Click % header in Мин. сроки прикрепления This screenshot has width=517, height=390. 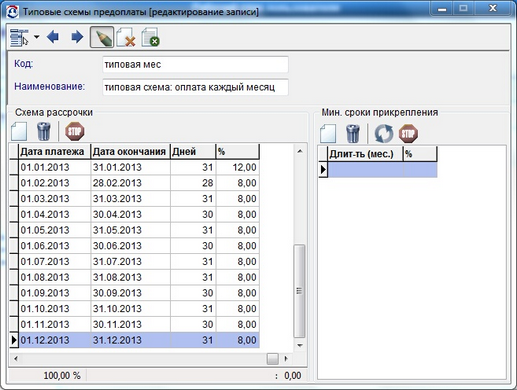(420, 154)
